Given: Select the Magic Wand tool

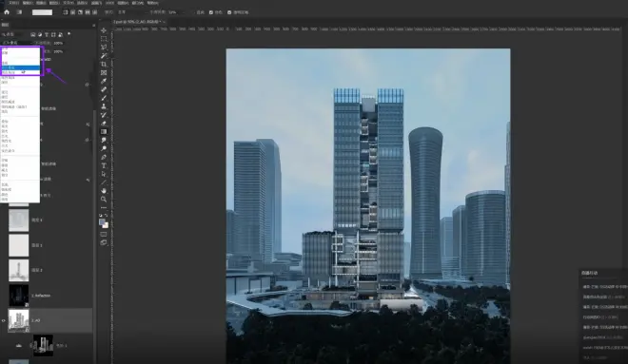Looking at the screenshot, I should pyautogui.click(x=104, y=56).
